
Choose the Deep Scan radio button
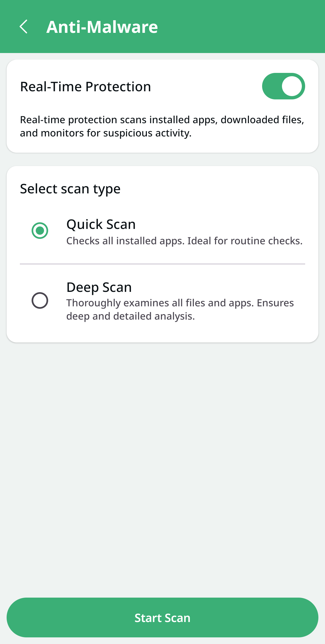pos(40,300)
